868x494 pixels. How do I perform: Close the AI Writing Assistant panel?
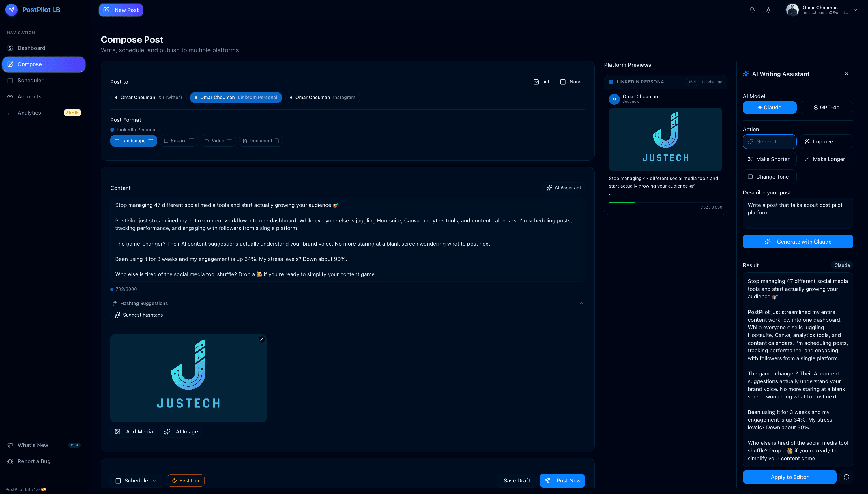[846, 74]
